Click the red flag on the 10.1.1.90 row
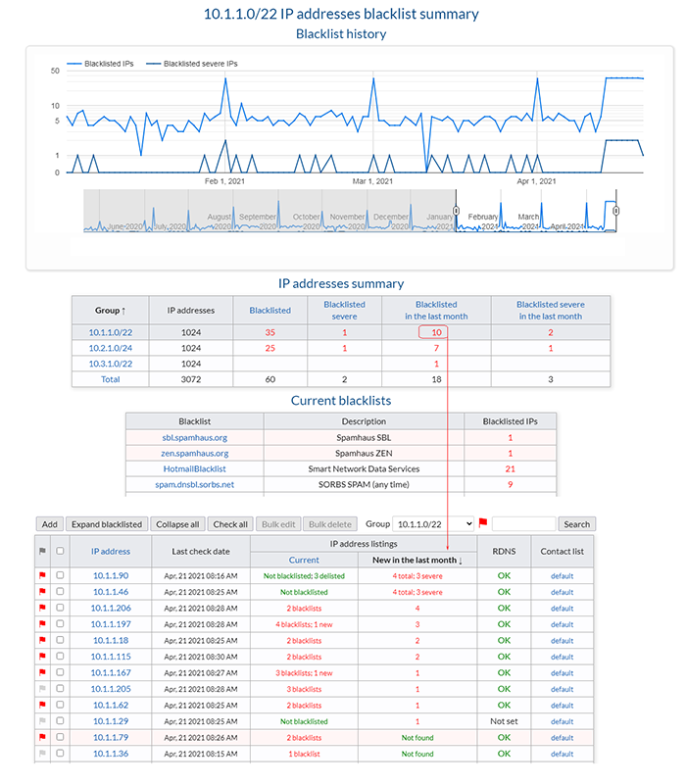The image size is (686, 784). (x=42, y=575)
